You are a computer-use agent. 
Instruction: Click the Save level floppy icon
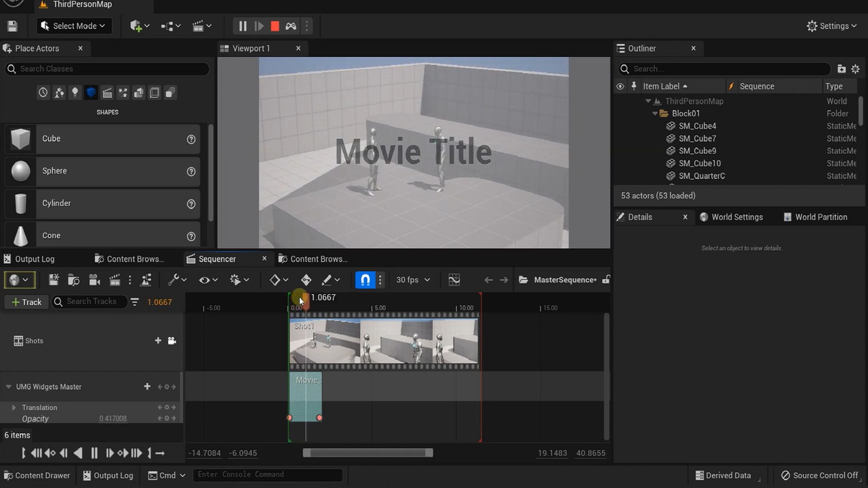click(x=12, y=26)
